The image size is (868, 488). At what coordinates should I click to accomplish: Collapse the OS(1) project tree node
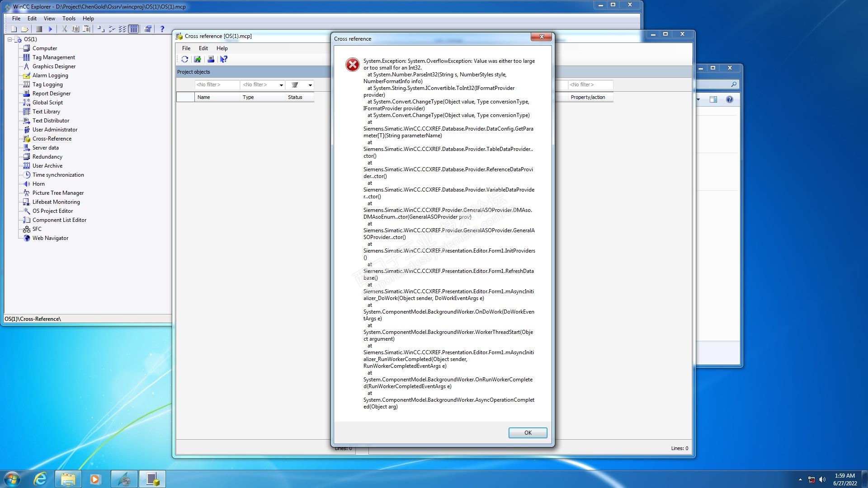tap(9, 39)
